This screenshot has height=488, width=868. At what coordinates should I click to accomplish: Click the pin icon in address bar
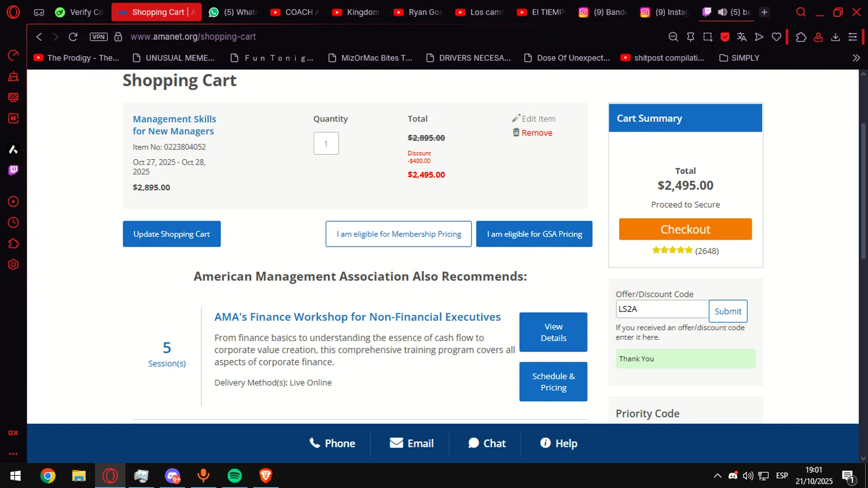tap(690, 36)
